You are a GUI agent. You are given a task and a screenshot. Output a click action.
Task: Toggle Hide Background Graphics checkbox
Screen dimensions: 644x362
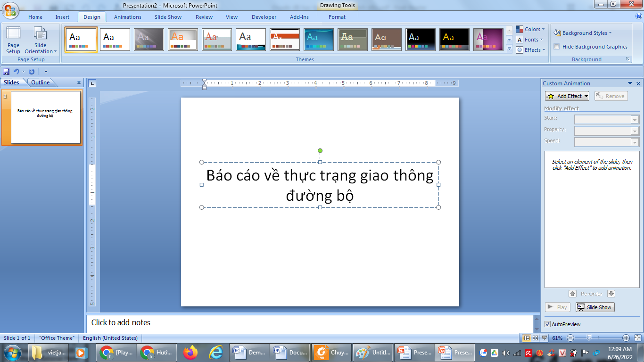click(x=557, y=47)
